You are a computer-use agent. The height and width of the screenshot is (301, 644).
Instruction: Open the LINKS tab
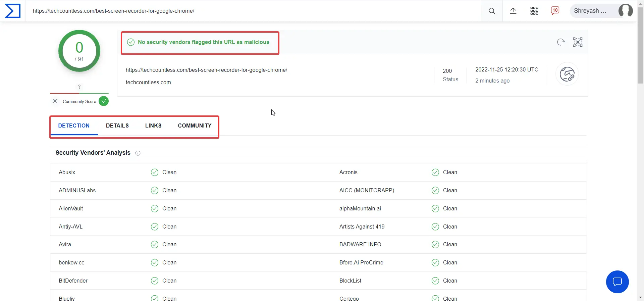[x=153, y=126]
